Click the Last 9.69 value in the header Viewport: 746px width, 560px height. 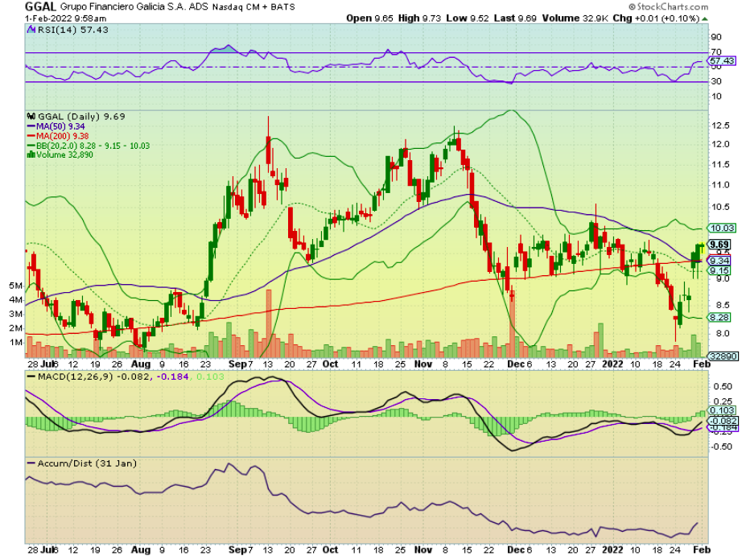515,18
